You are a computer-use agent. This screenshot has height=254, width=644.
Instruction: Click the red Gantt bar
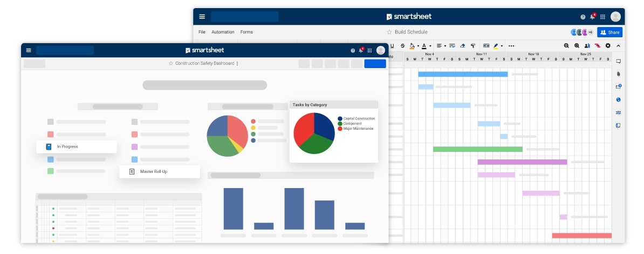[x=581, y=236]
